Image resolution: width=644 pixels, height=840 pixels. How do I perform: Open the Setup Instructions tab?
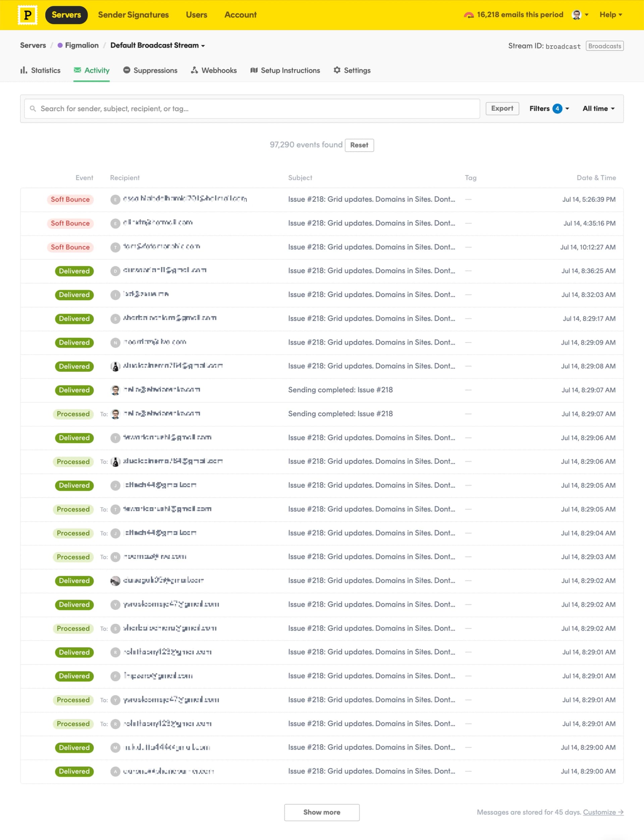click(x=285, y=70)
